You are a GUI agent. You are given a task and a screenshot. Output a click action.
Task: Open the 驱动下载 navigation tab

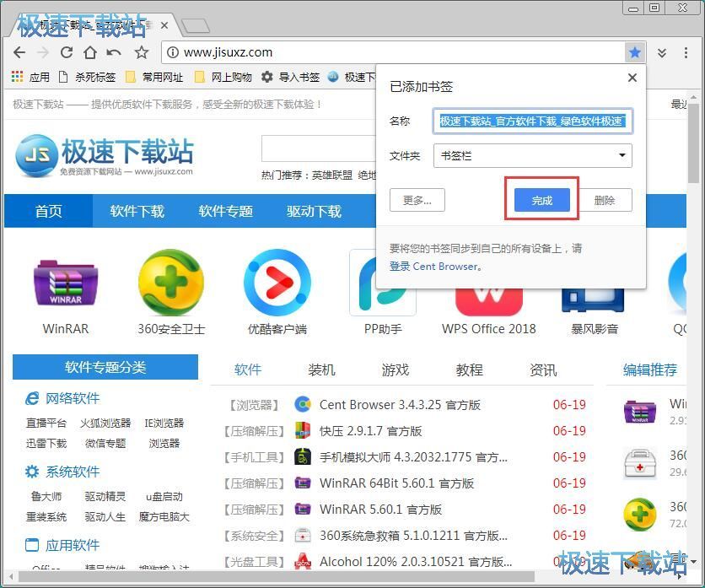point(315,211)
